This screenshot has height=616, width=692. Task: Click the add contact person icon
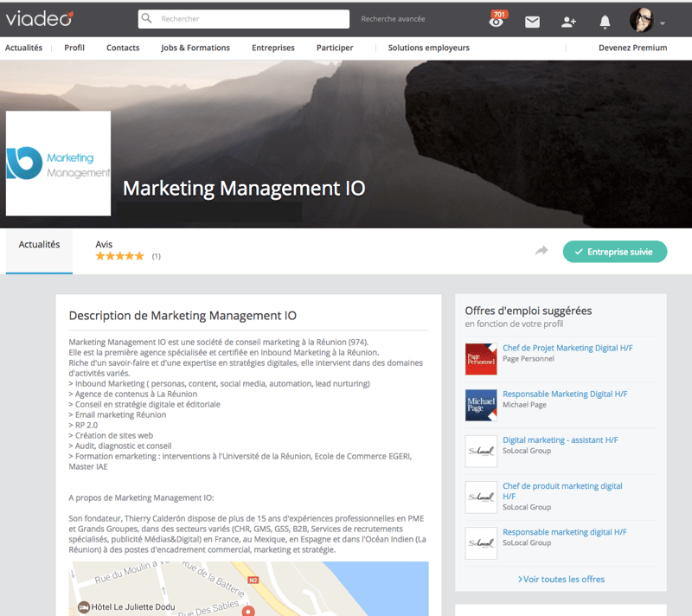click(568, 22)
